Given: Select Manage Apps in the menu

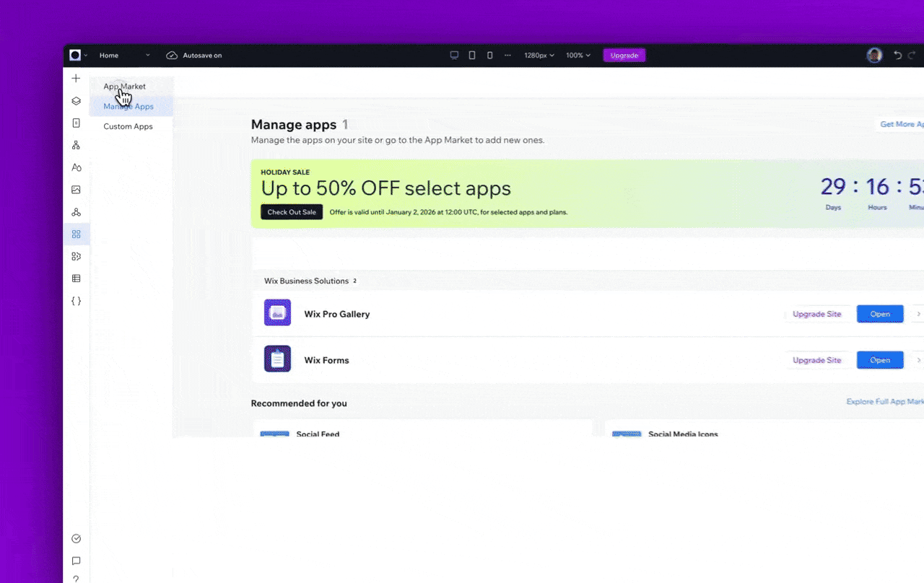Looking at the screenshot, I should click(x=128, y=106).
